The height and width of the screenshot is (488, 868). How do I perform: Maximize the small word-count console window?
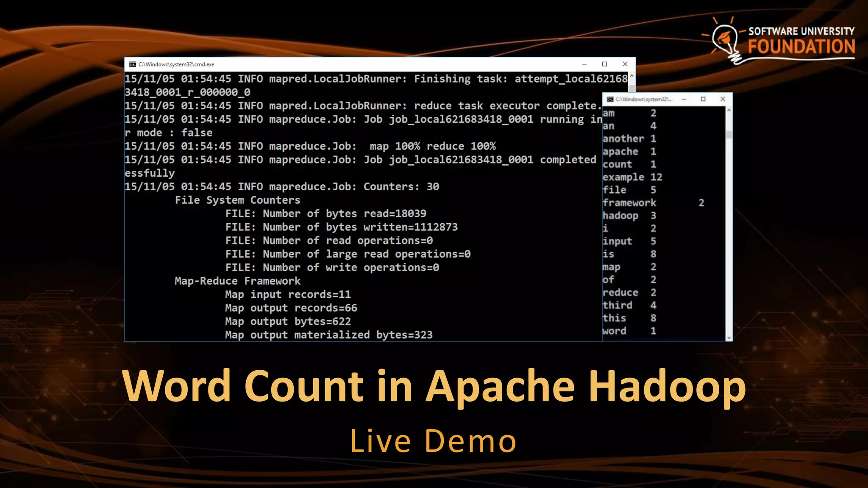pyautogui.click(x=703, y=99)
